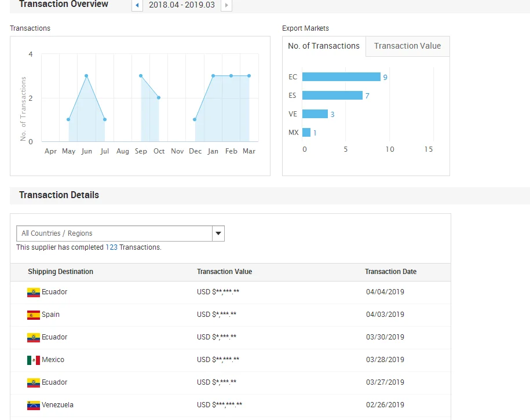Select the No. of Transactions tab
The height and width of the screenshot is (420, 530).
(x=324, y=46)
